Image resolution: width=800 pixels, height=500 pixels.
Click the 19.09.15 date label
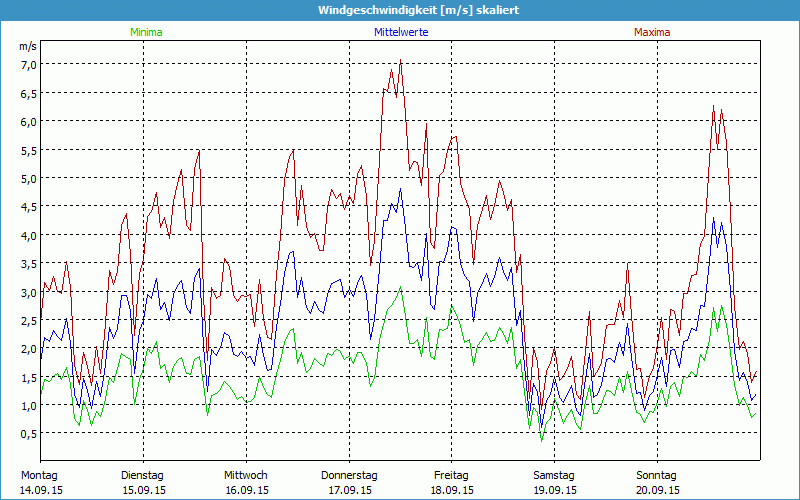(x=555, y=490)
